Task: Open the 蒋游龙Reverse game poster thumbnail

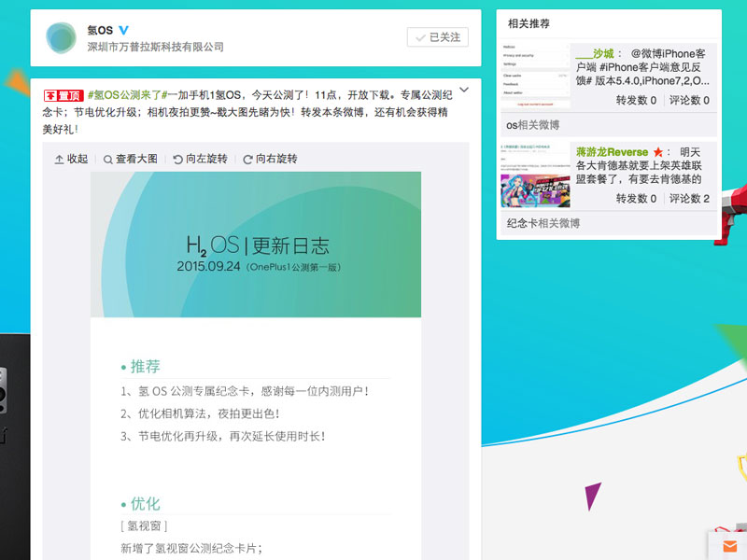Action: pyautogui.click(x=535, y=175)
